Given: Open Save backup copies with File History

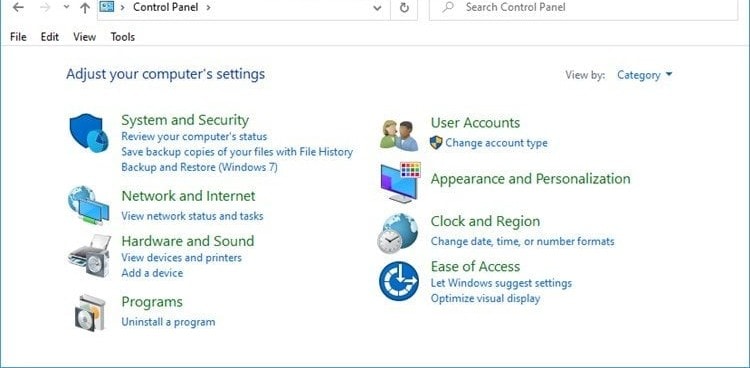Looking at the screenshot, I should click(x=237, y=152).
